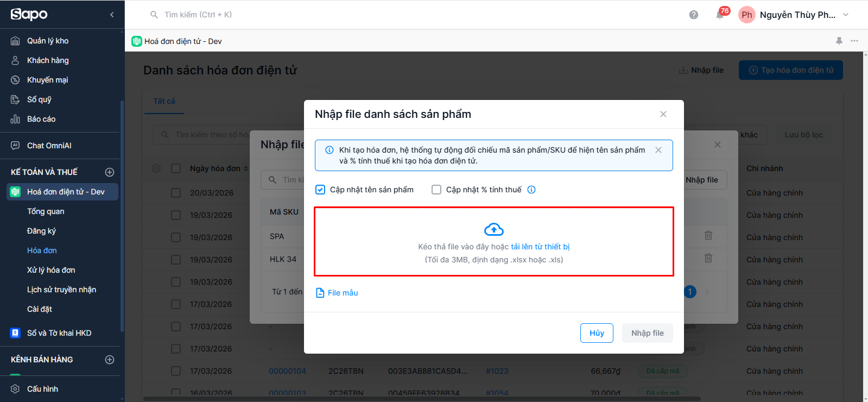Click Nhập file on the page header
The width and height of the screenshot is (868, 402).
pyautogui.click(x=701, y=70)
